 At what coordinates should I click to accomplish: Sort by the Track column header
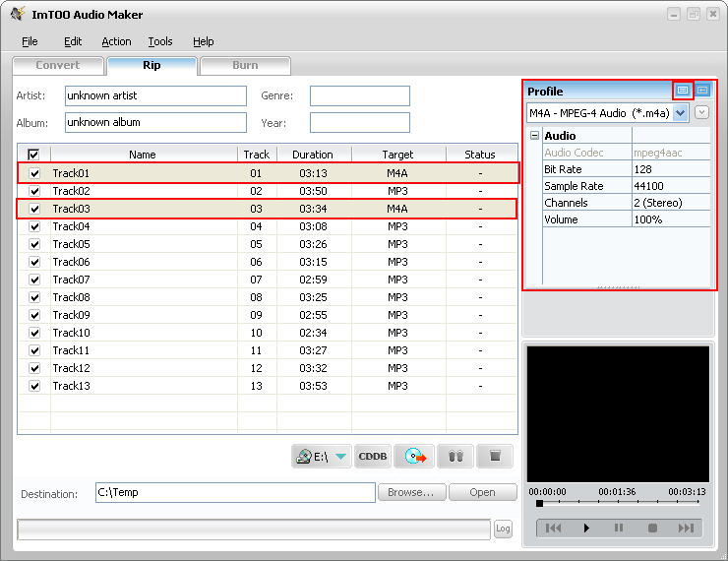point(257,155)
